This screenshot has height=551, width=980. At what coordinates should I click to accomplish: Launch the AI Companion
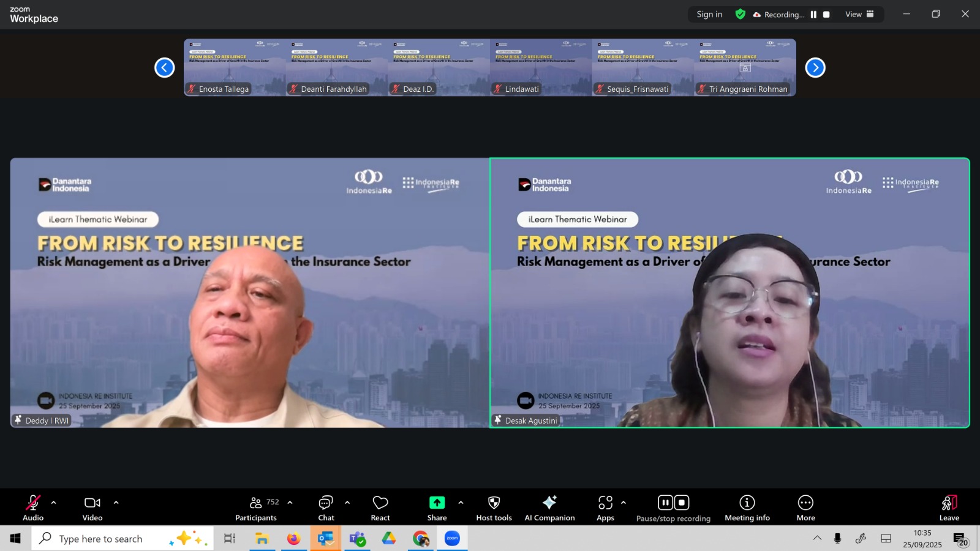(x=549, y=508)
